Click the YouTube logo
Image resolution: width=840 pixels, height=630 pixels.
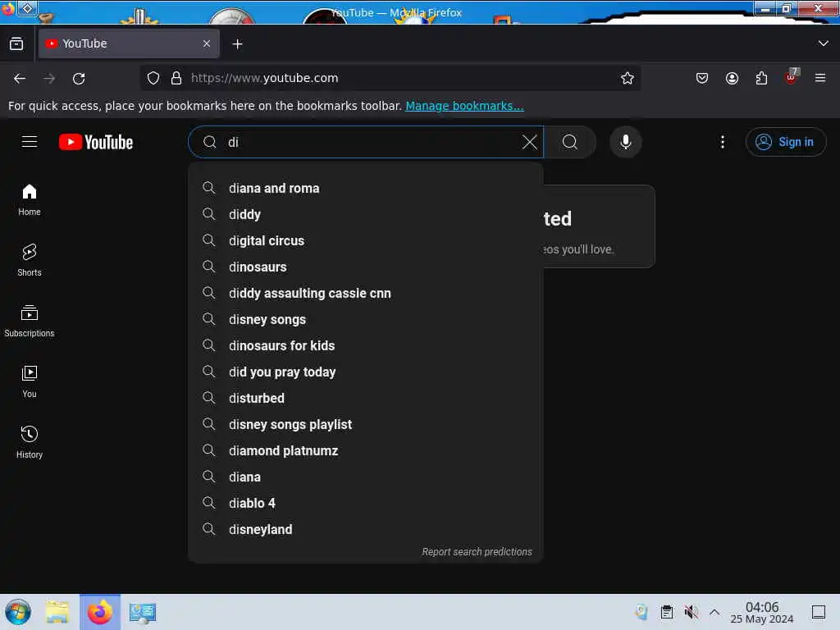click(96, 142)
